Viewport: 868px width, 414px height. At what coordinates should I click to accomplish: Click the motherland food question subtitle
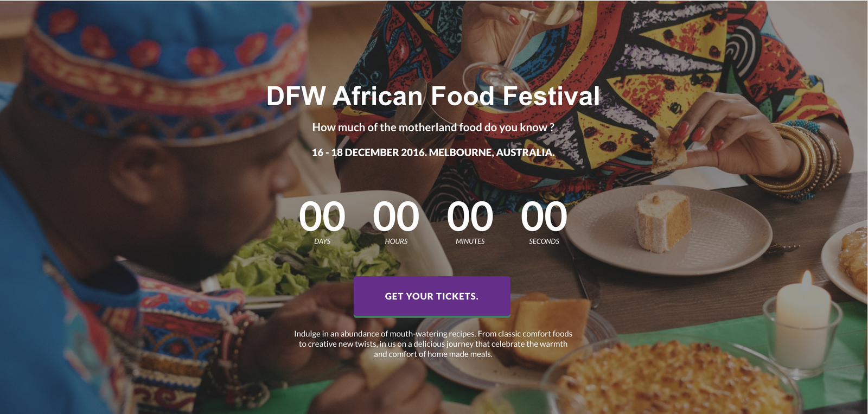(x=433, y=128)
